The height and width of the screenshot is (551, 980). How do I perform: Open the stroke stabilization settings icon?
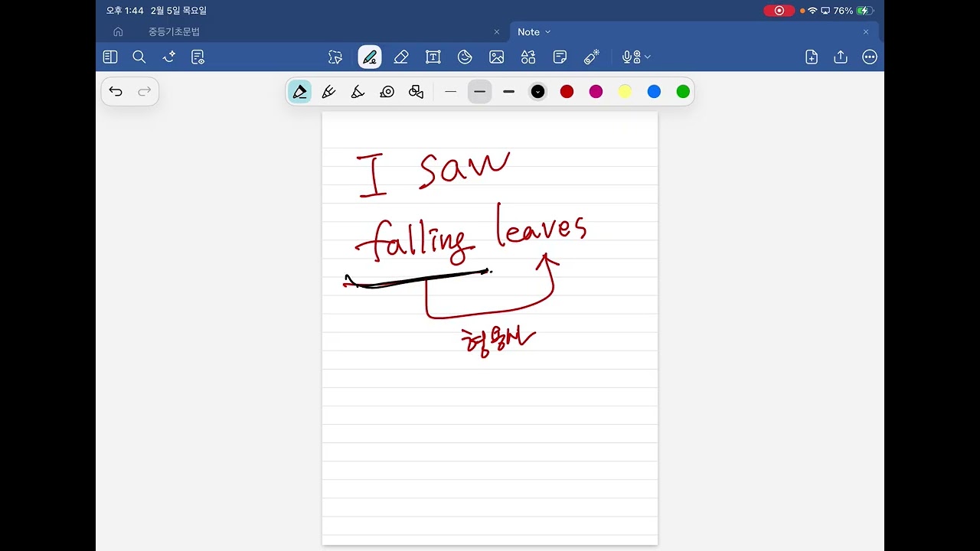pos(387,92)
